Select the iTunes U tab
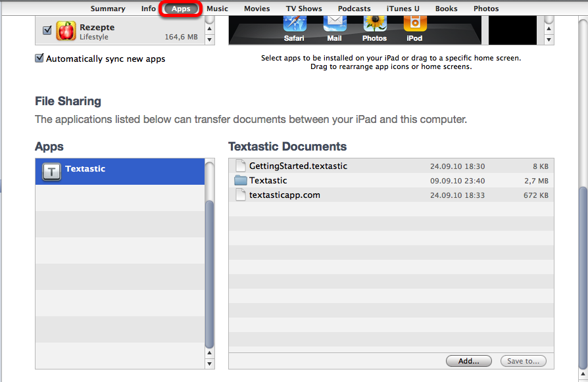 [403, 9]
